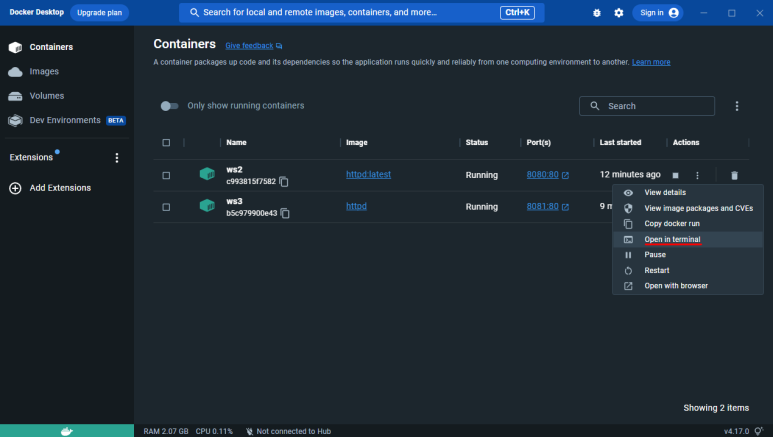This screenshot has height=437, width=773.
Task: Open settings gear icon
Action: click(x=619, y=13)
